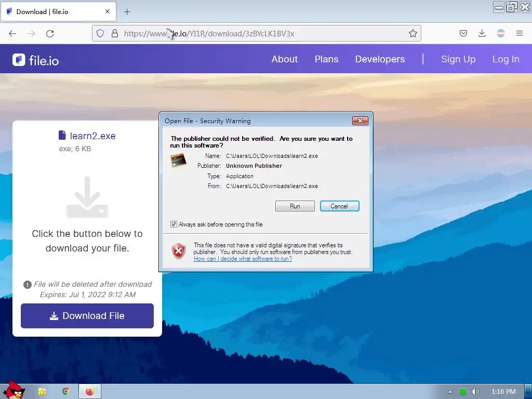Image resolution: width=532 pixels, height=399 pixels.
Task: Click the padlock site security icon
Action: 115,33
